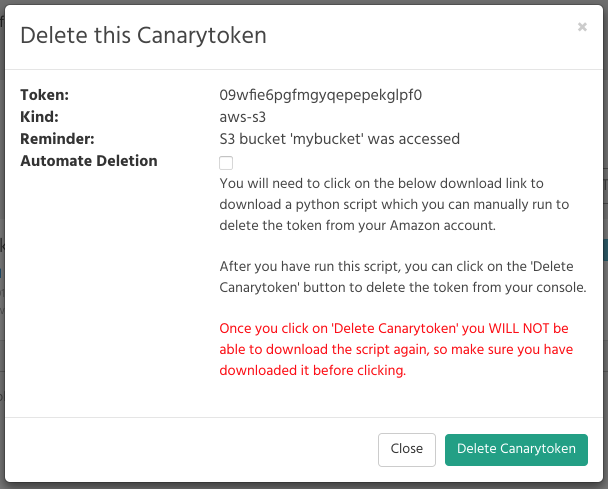Click the Token: label
The width and height of the screenshot is (608, 489).
(45, 95)
